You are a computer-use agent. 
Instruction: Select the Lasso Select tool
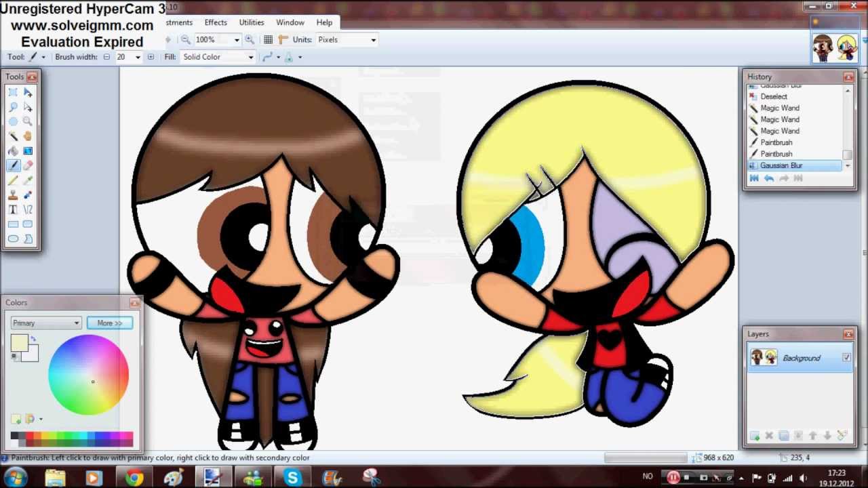click(x=13, y=107)
